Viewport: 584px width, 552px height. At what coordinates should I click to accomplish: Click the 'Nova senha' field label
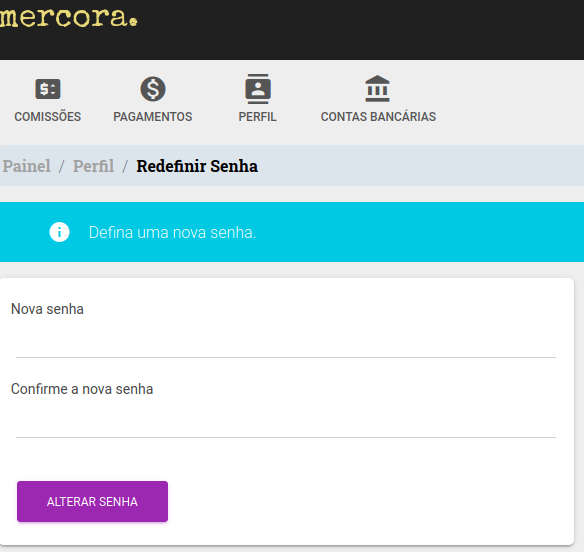(47, 309)
